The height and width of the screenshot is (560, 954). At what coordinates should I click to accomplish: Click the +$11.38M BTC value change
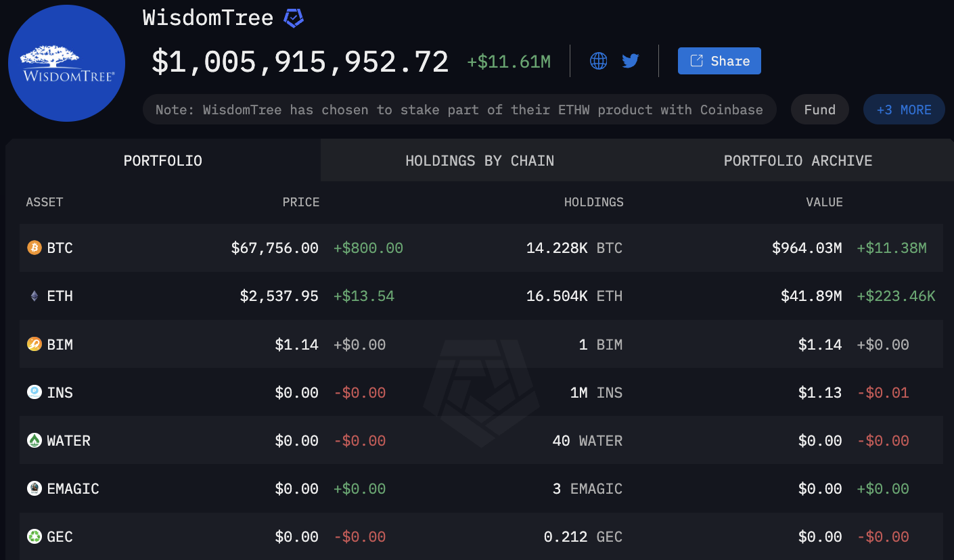[892, 248]
